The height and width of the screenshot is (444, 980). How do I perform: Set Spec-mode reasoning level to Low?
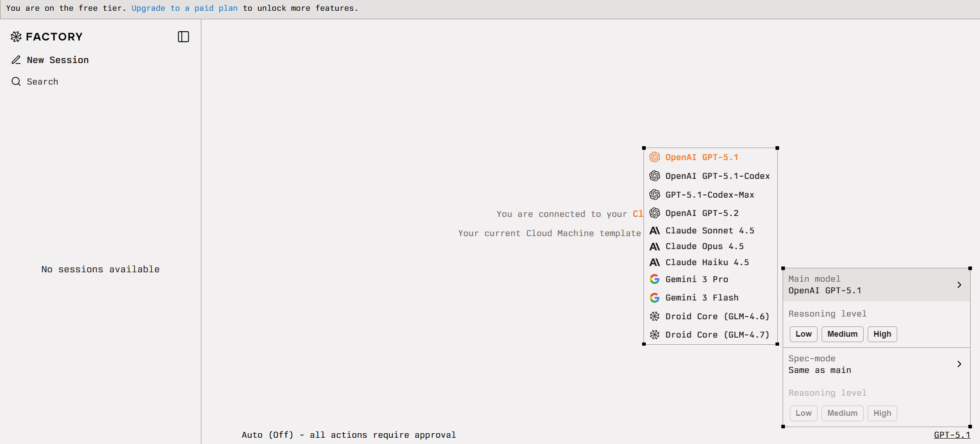point(803,413)
